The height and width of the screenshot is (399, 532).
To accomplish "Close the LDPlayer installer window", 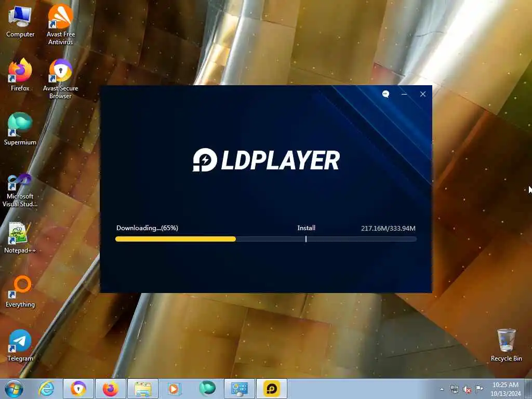I will (423, 94).
